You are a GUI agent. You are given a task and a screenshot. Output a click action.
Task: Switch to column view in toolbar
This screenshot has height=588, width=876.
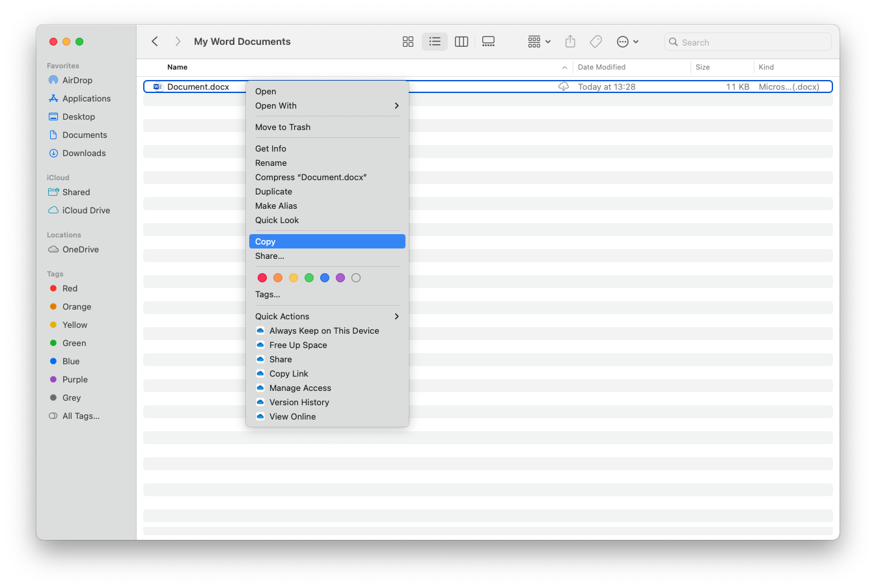click(x=461, y=42)
